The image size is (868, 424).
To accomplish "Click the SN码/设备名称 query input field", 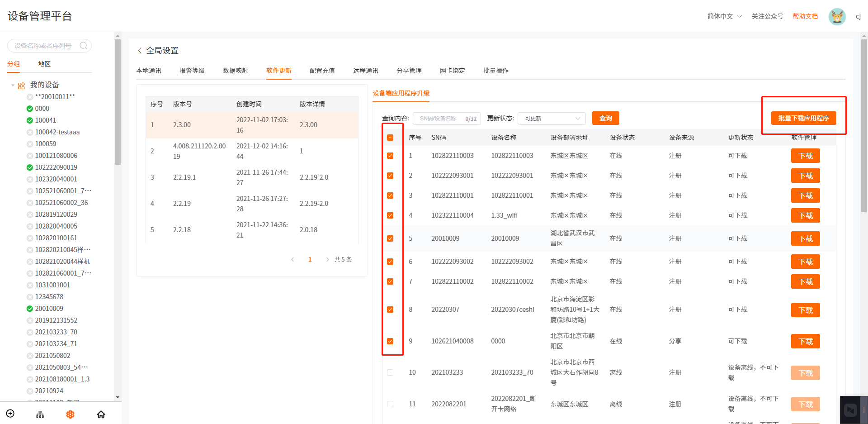I will tap(447, 119).
